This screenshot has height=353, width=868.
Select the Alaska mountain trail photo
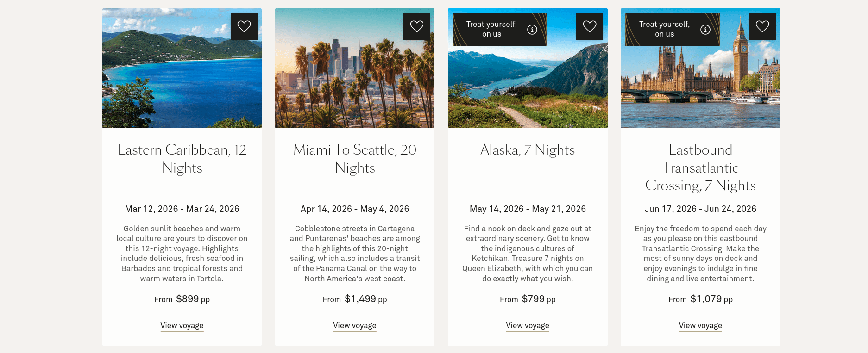[x=528, y=88]
